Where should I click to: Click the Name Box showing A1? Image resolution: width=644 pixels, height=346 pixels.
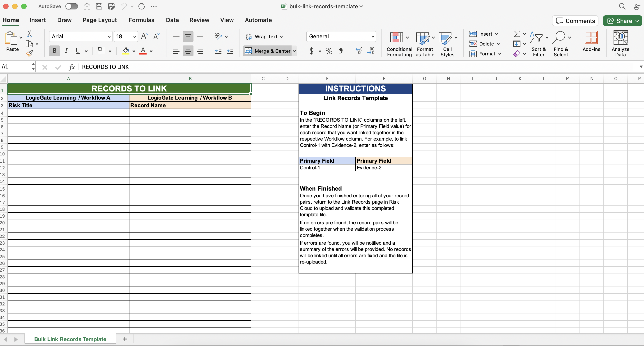click(x=16, y=67)
